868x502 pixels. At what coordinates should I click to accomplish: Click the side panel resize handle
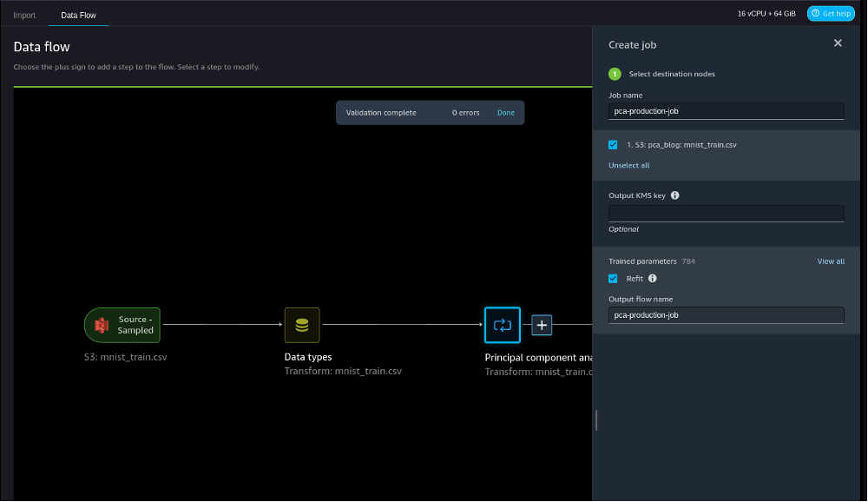click(595, 420)
